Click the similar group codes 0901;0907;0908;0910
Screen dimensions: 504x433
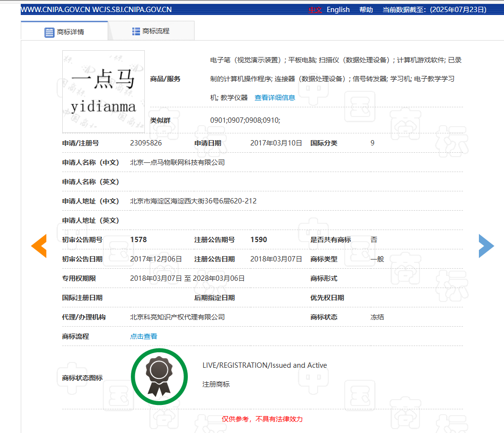[x=245, y=120]
